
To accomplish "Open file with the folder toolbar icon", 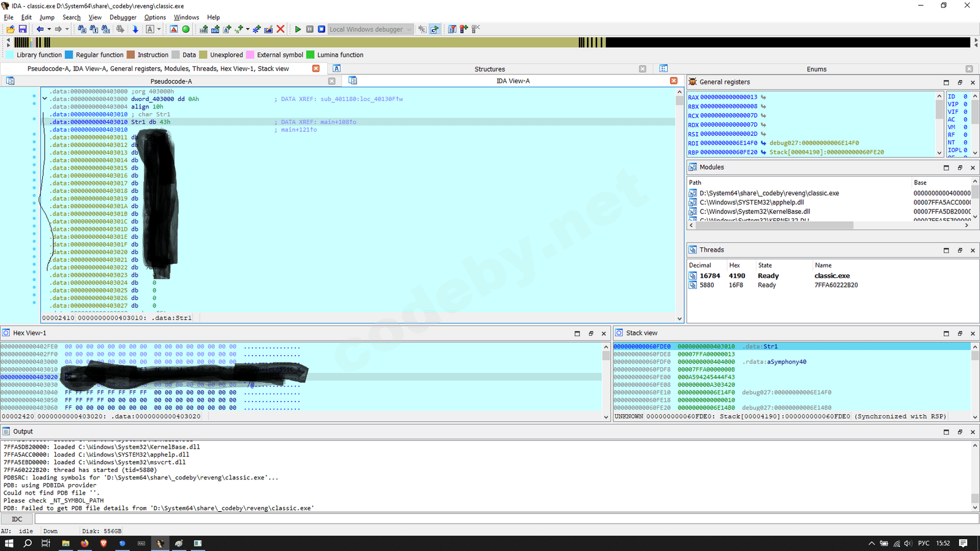I will click(10, 29).
